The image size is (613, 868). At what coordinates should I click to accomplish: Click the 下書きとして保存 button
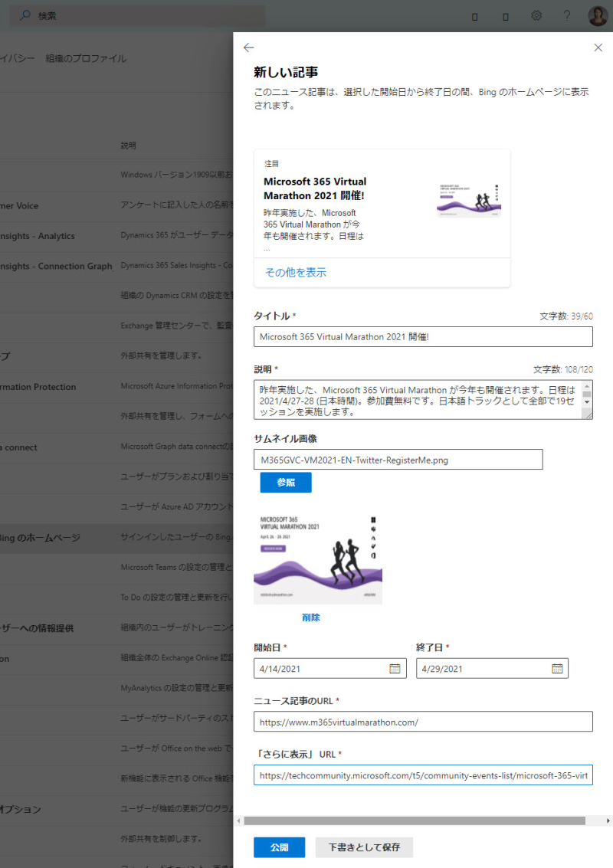(x=364, y=847)
